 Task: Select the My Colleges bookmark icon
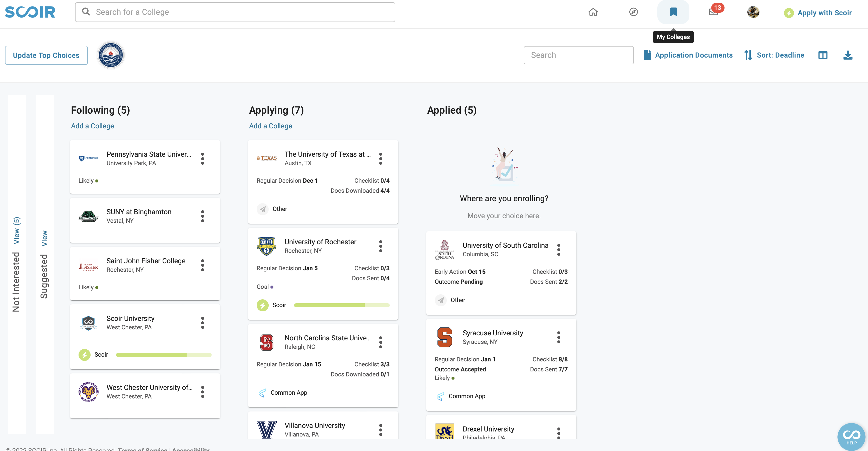(x=673, y=12)
